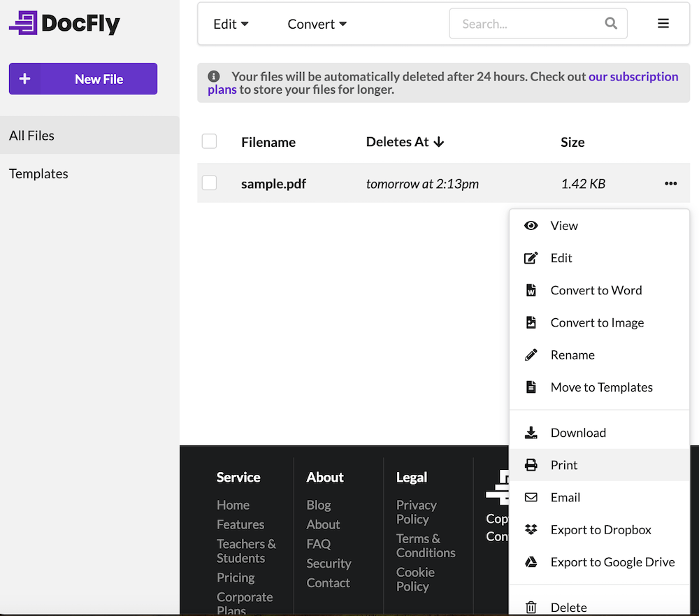
Task: Open the About footer link under Blog
Action: pyautogui.click(x=323, y=524)
